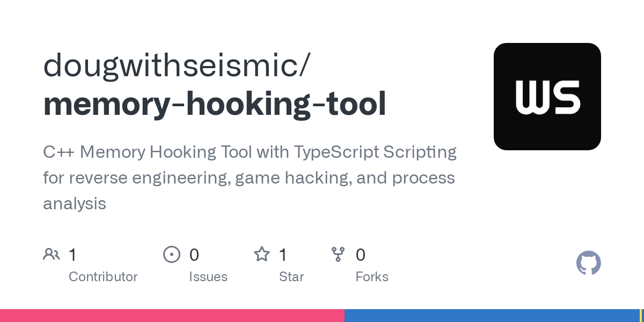
Task: Select the Contributor label
Action: point(103,277)
